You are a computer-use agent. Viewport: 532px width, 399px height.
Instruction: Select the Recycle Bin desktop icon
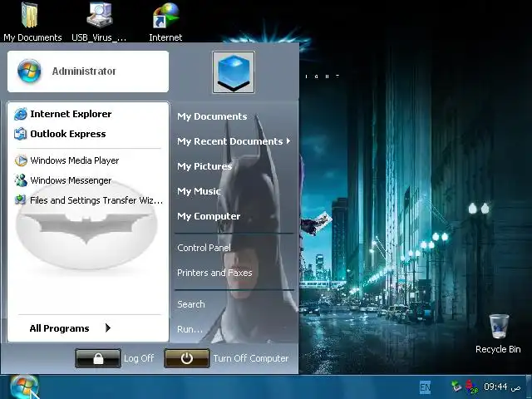pos(498,334)
